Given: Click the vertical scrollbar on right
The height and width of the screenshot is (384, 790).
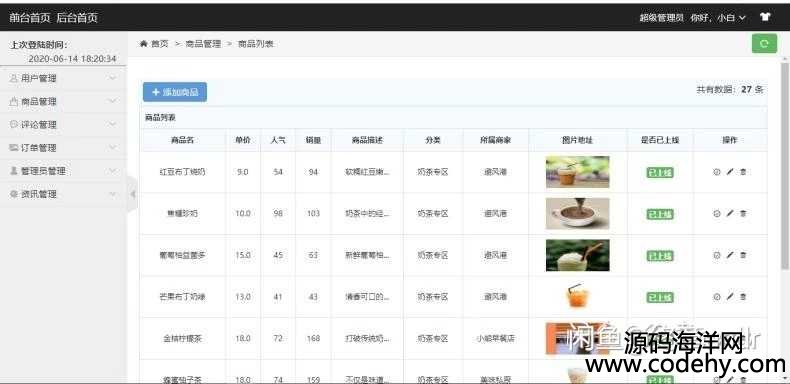Looking at the screenshot, I should pyautogui.click(x=784, y=166).
